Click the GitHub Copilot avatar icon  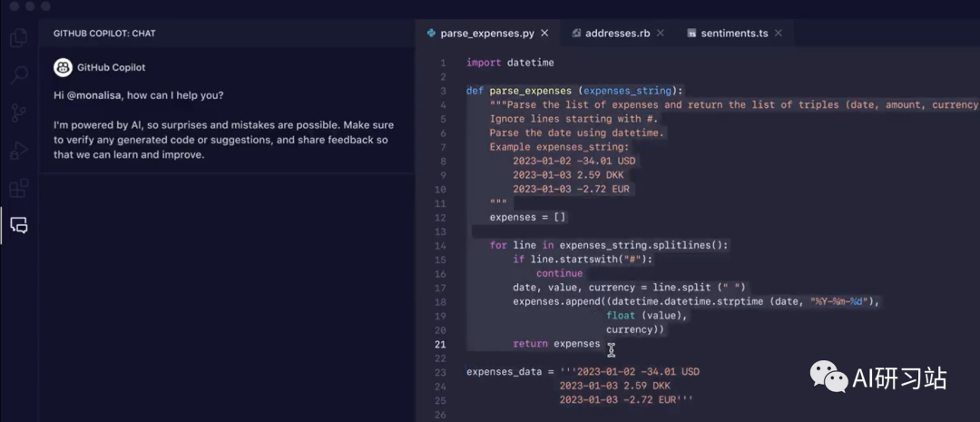point(64,67)
